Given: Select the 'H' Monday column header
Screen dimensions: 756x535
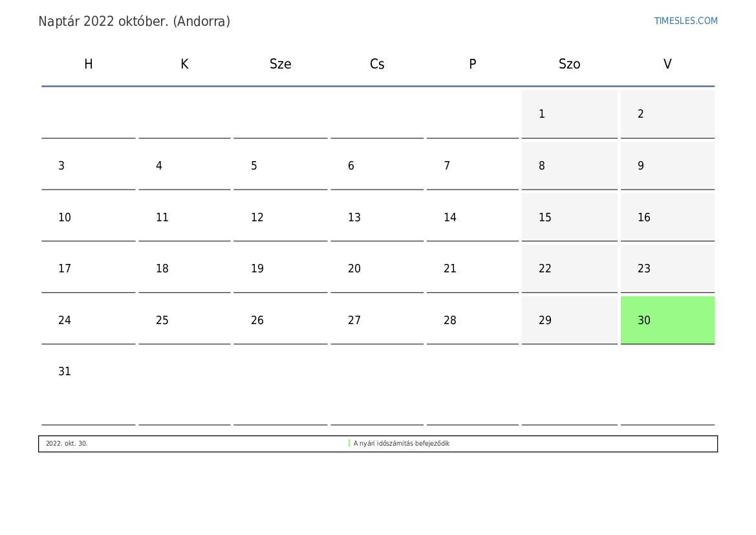Looking at the screenshot, I should coord(88,64).
